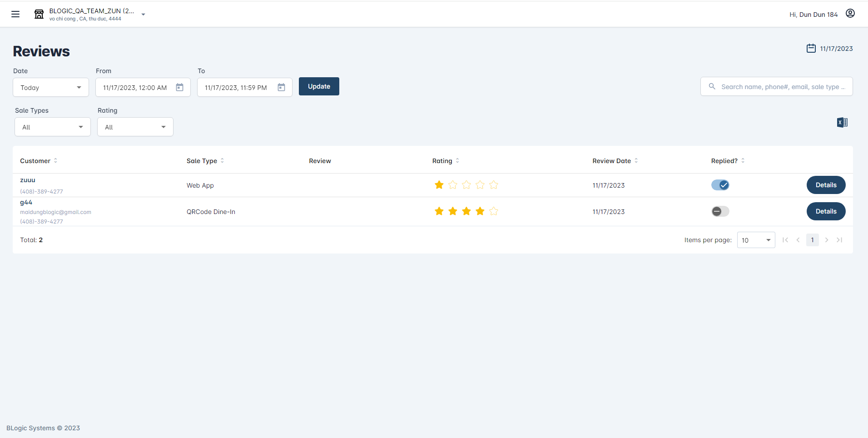868x438 pixels.
Task: Open the user profile account icon
Action: 850,14
